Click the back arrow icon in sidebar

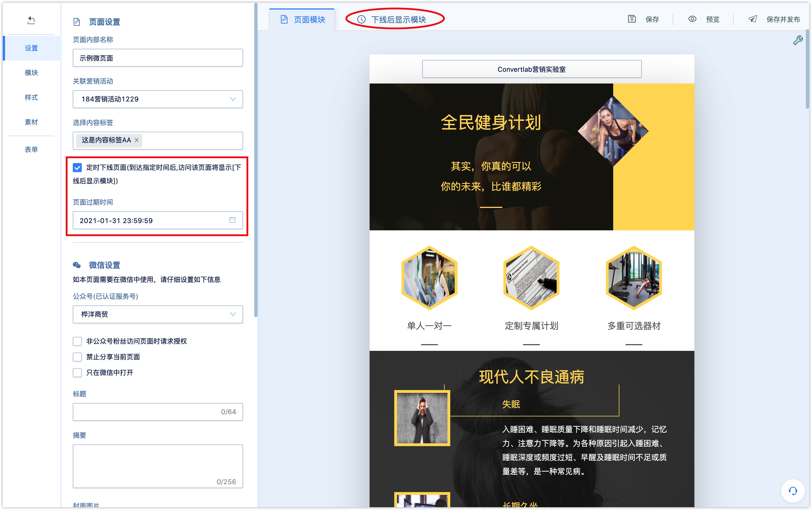click(x=31, y=20)
